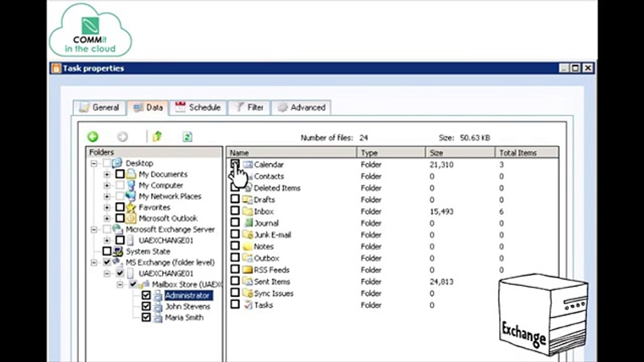
Task: Click the Junk E-mail folder icon
Action: tap(247, 235)
